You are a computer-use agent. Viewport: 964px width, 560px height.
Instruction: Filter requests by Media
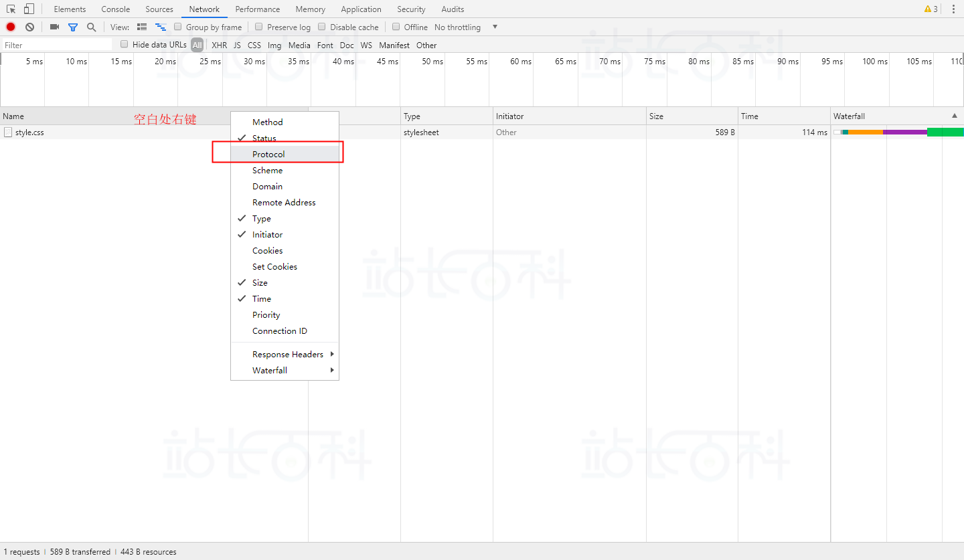point(299,45)
